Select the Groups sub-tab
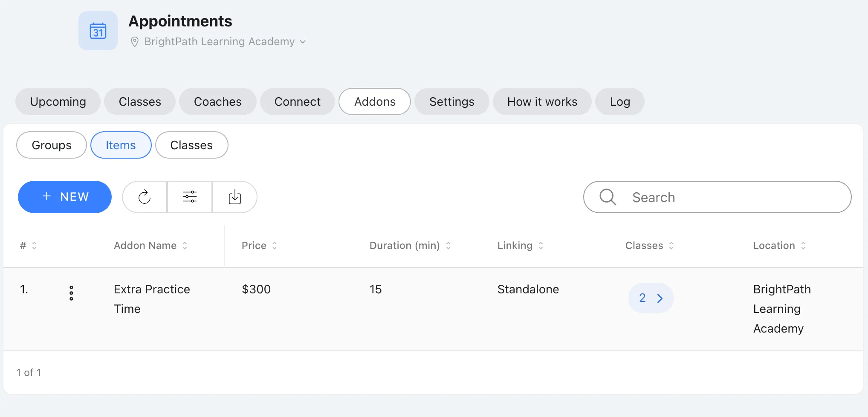Screen dimensions: 868x417 click(x=52, y=145)
